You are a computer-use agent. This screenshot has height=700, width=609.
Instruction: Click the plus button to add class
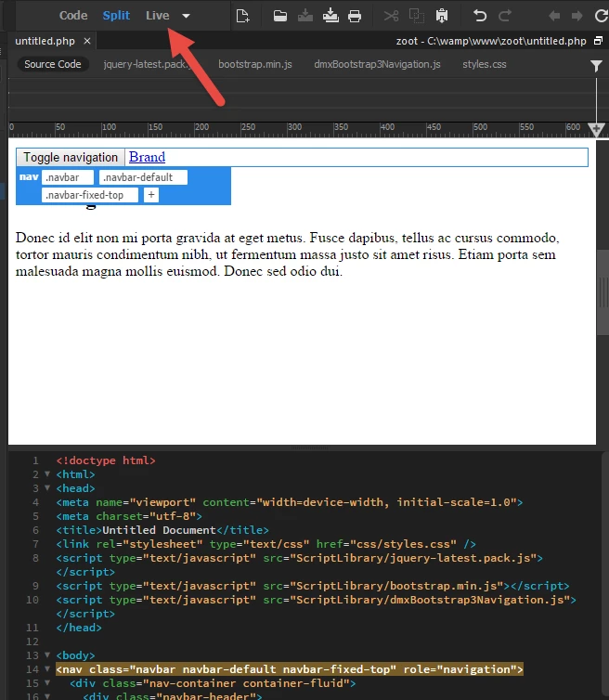click(151, 195)
